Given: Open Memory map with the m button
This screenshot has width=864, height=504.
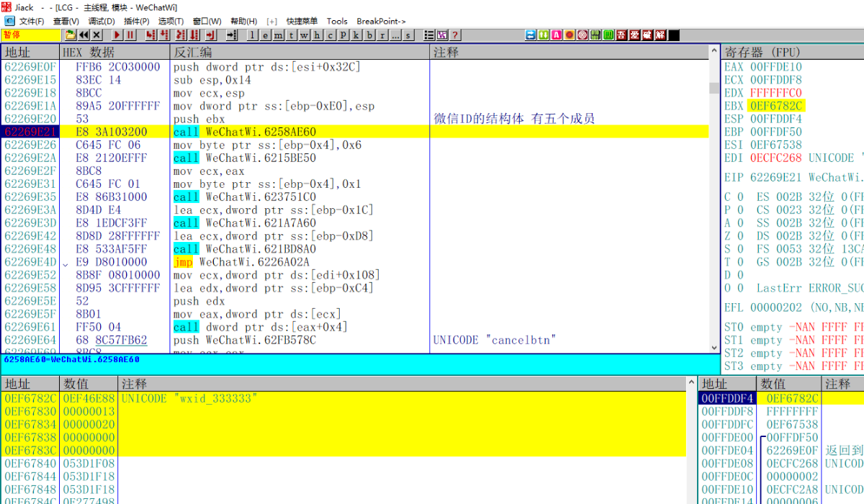Looking at the screenshot, I should coord(278,35).
